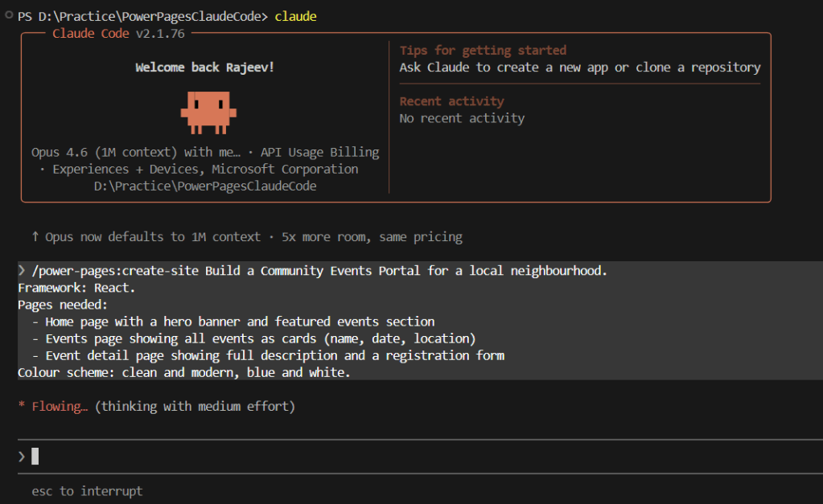Screen dimensions: 823x504
Task: Click the chevron before /power-pages:create-site command
Action: [x=22, y=271]
